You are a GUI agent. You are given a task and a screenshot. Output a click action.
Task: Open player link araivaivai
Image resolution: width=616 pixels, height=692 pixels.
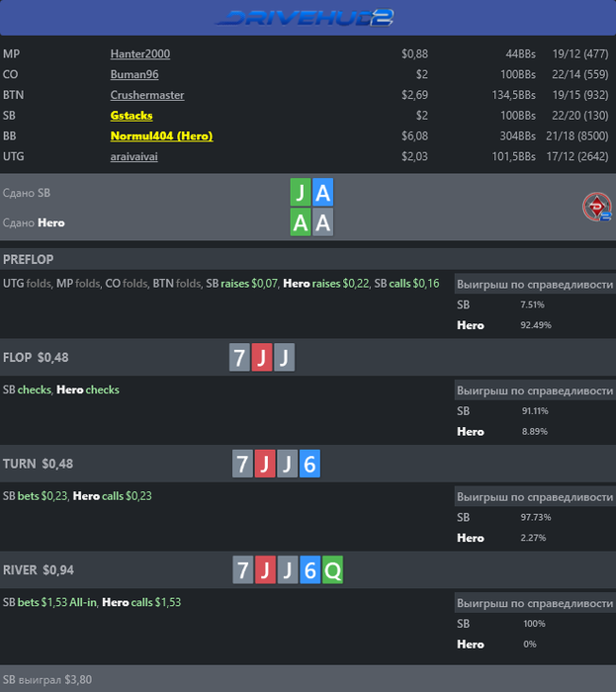click(x=133, y=156)
